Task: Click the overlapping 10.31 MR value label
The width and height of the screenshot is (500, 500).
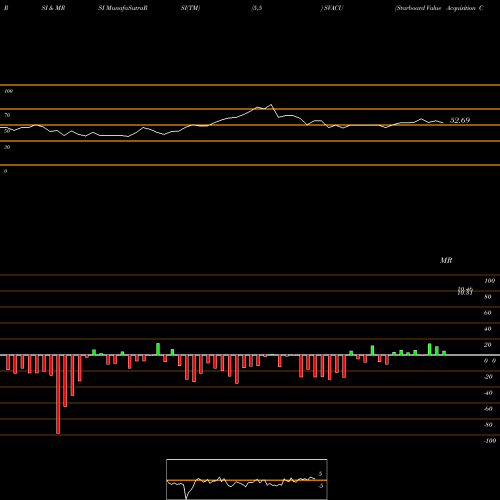Action: pos(465,293)
